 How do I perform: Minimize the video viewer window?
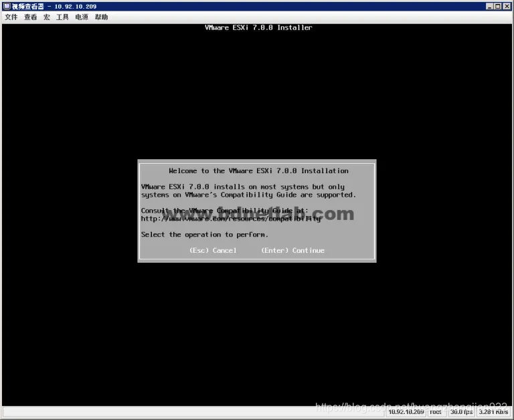489,6
